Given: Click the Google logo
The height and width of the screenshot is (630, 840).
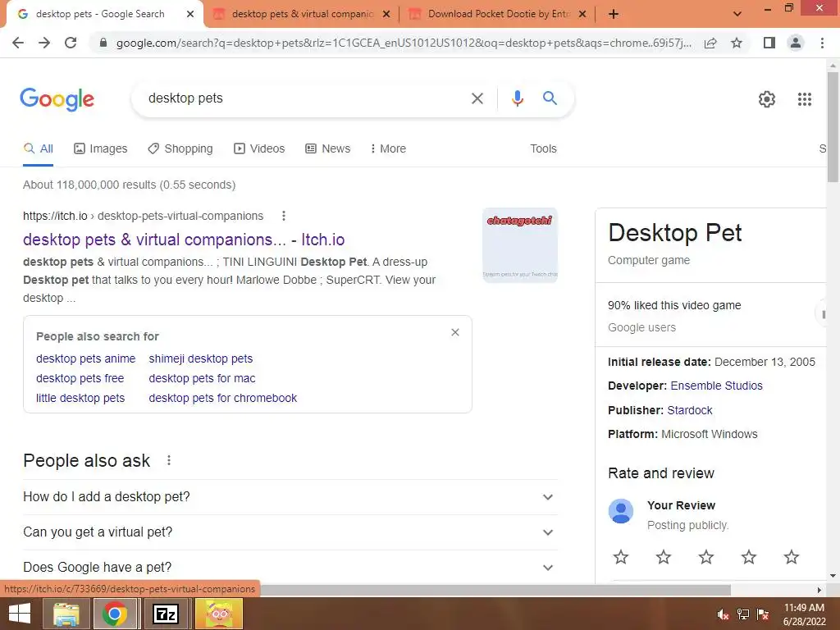Looking at the screenshot, I should 57,99.
